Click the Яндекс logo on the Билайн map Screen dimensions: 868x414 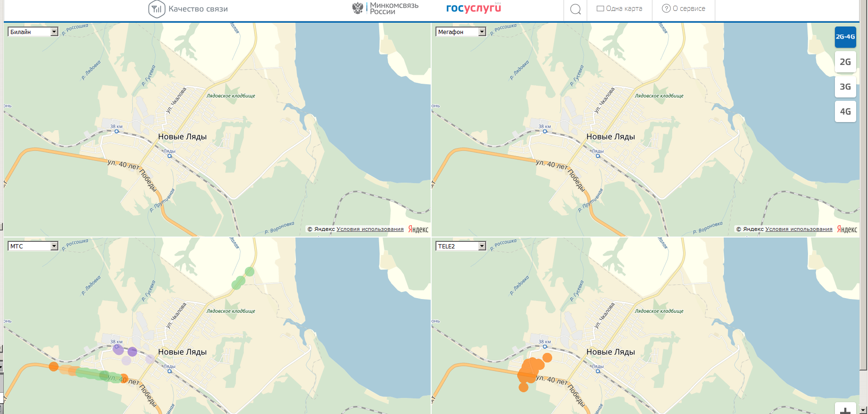(x=418, y=229)
